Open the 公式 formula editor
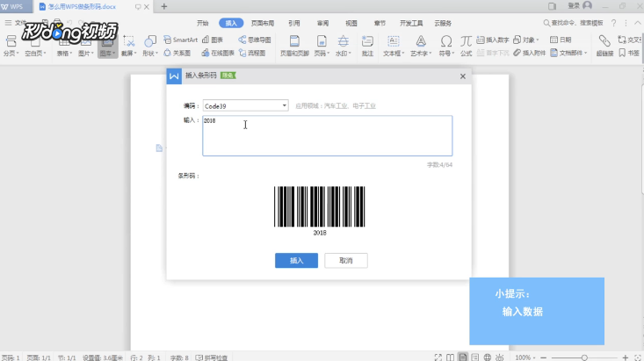644x361 pixels. [466, 45]
